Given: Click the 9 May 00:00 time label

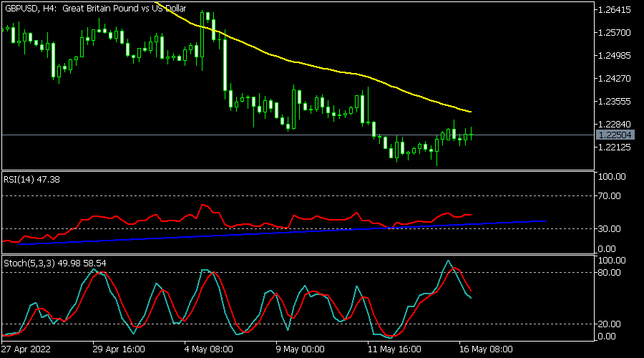Looking at the screenshot, I should tap(301, 349).
